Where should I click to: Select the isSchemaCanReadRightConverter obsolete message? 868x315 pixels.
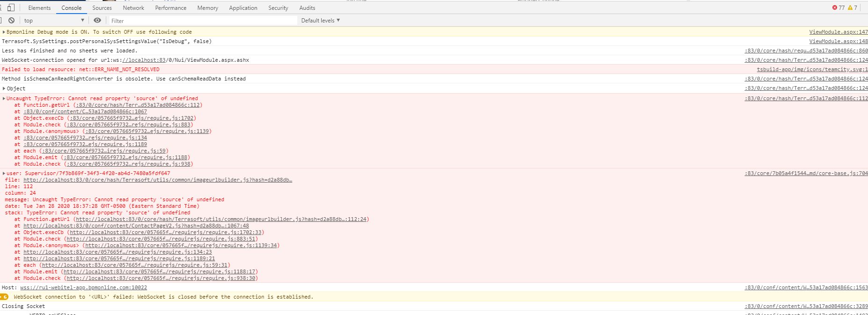pos(124,79)
